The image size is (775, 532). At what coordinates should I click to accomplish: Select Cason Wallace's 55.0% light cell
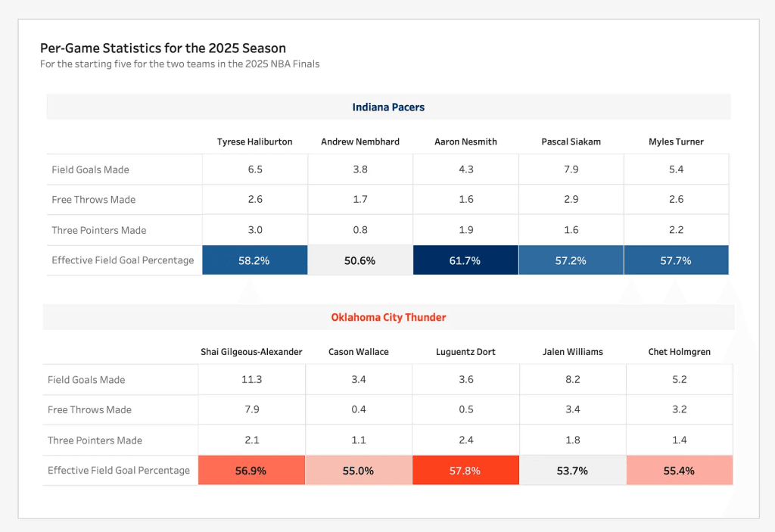pos(358,470)
